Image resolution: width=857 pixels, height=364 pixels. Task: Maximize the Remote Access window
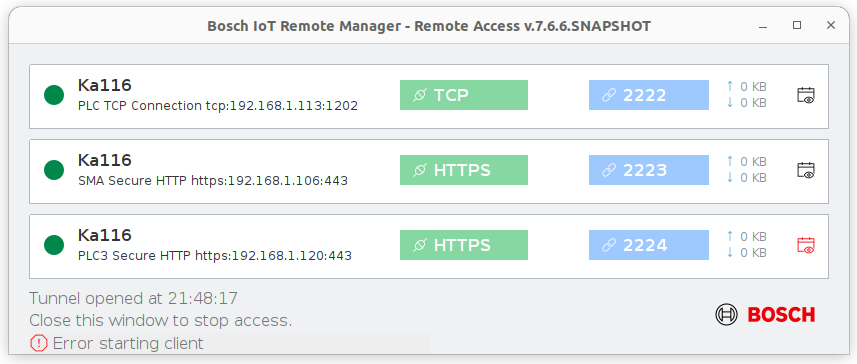797,25
